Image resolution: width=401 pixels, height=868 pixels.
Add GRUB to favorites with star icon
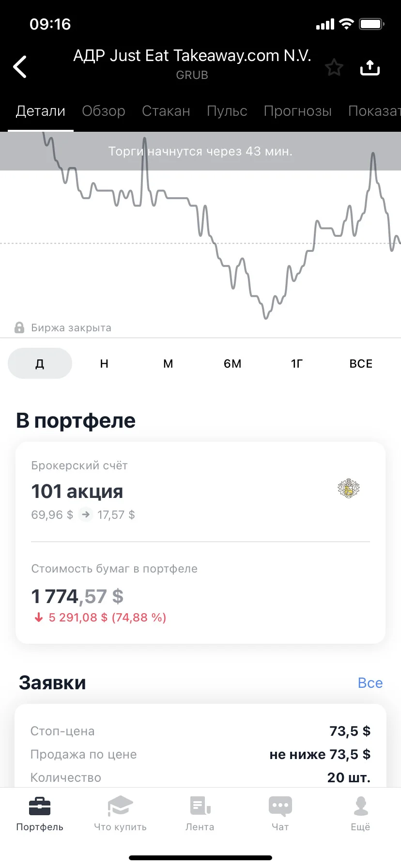334,67
